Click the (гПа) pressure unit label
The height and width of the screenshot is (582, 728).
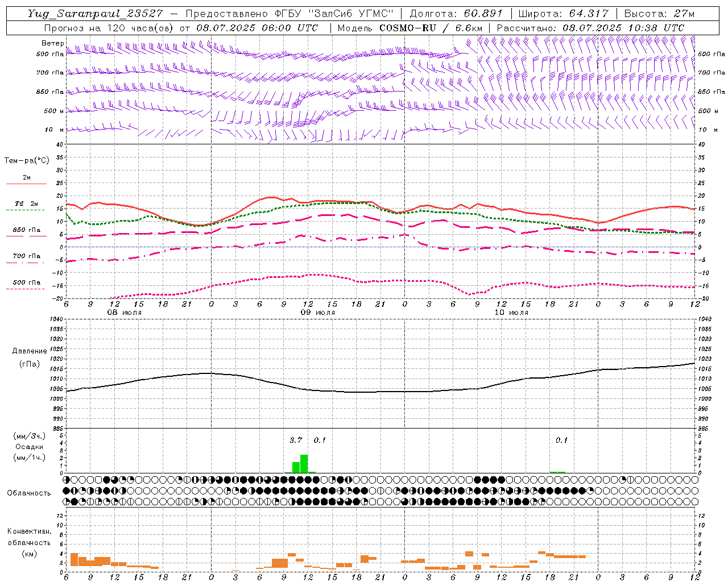(x=30, y=364)
